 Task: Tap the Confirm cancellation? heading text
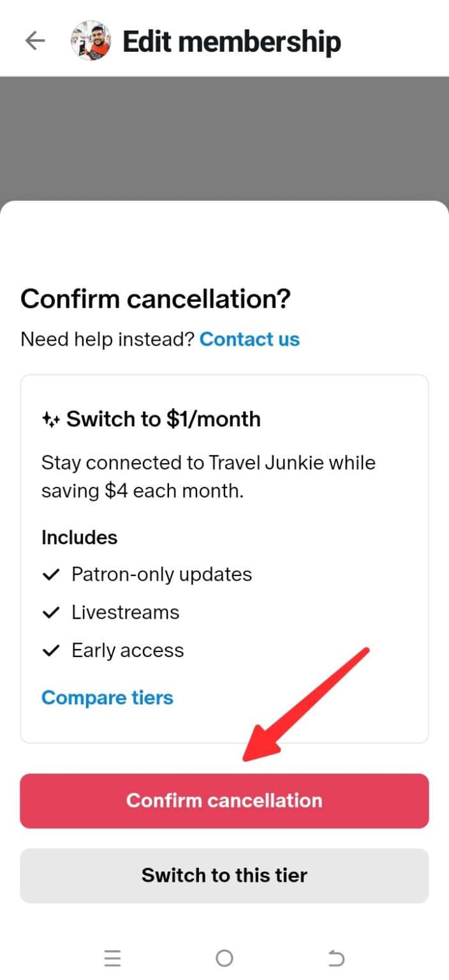point(156,299)
